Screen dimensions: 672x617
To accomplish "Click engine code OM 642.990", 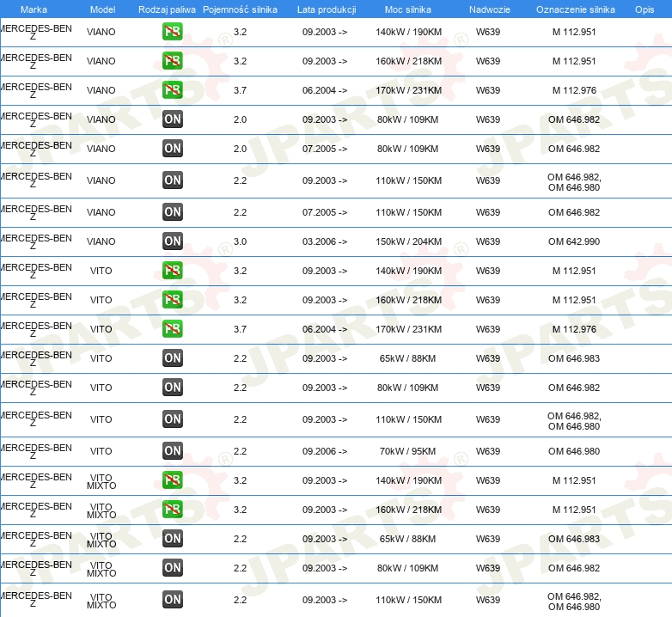I will (x=574, y=241).
